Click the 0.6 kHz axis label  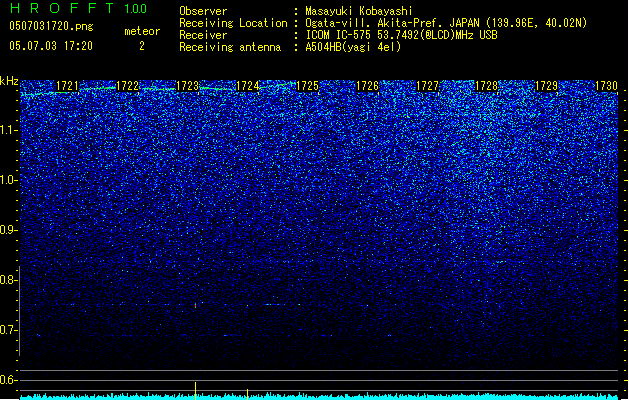(8, 380)
